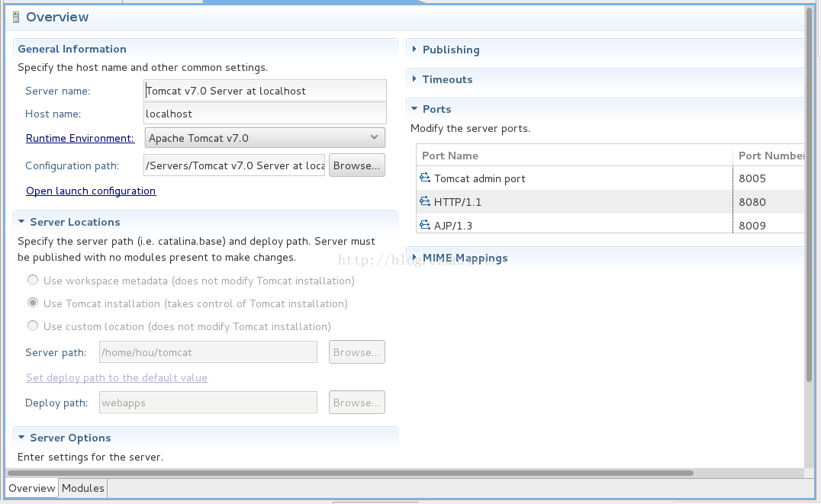Open the Runtime Environment link
The image size is (821, 504).
click(80, 138)
